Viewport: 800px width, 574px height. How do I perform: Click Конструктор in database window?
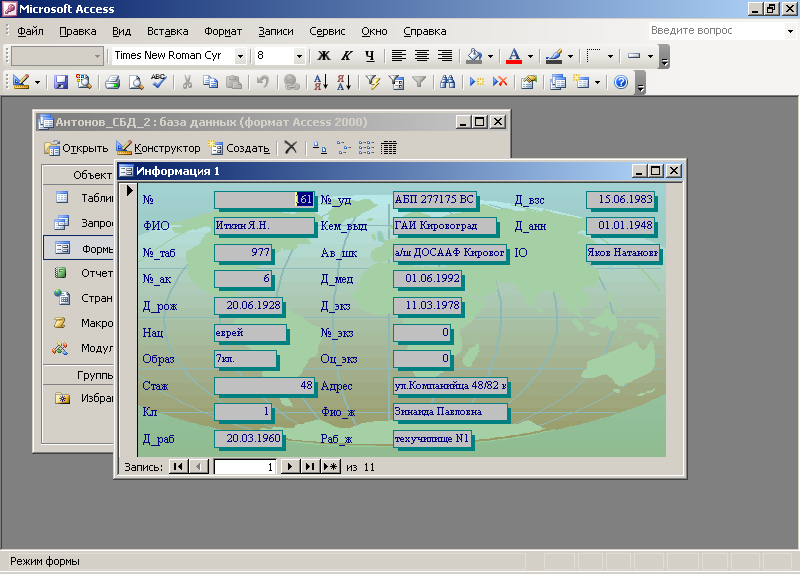pos(158,148)
